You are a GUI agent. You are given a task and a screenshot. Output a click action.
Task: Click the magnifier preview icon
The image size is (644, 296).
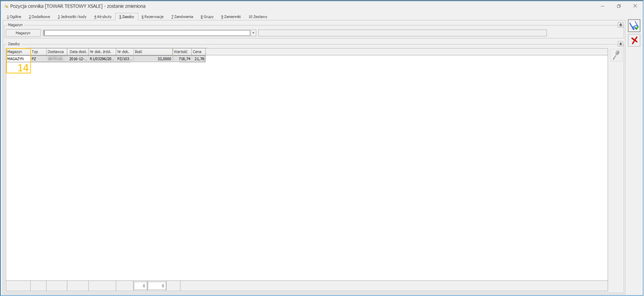[x=616, y=55]
